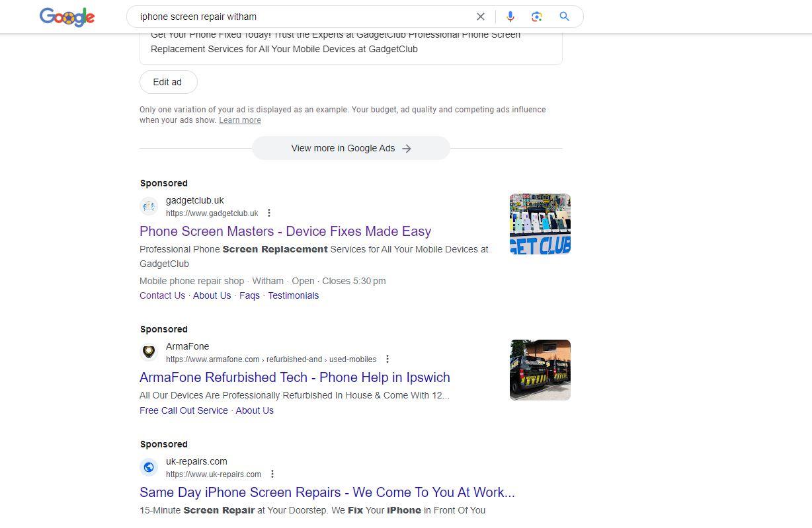Click the ArmaFone favicon icon
This screenshot has width=812, height=528.
coord(149,352)
